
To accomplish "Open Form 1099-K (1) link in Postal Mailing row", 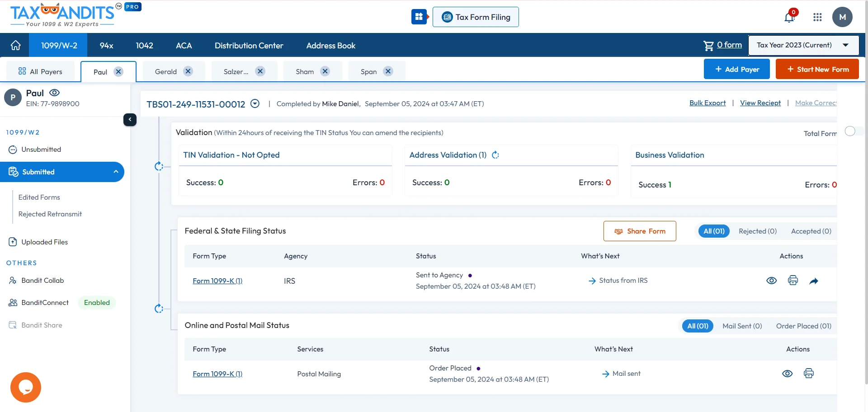I will point(217,374).
